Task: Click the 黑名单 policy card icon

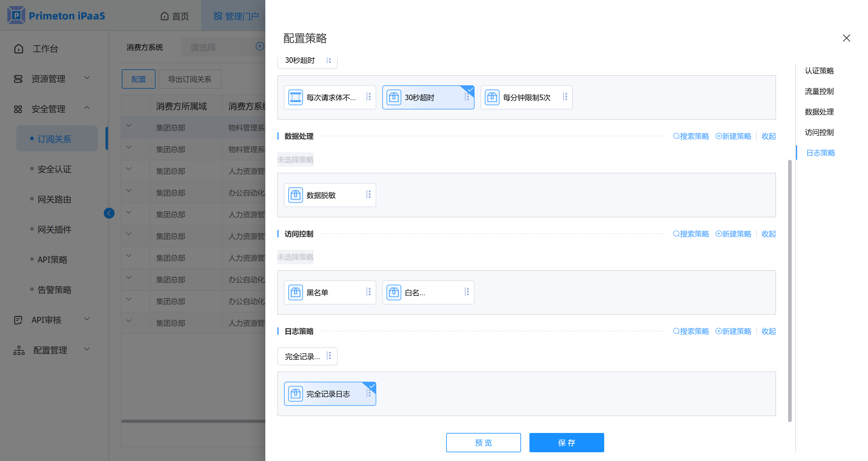Action: point(295,292)
